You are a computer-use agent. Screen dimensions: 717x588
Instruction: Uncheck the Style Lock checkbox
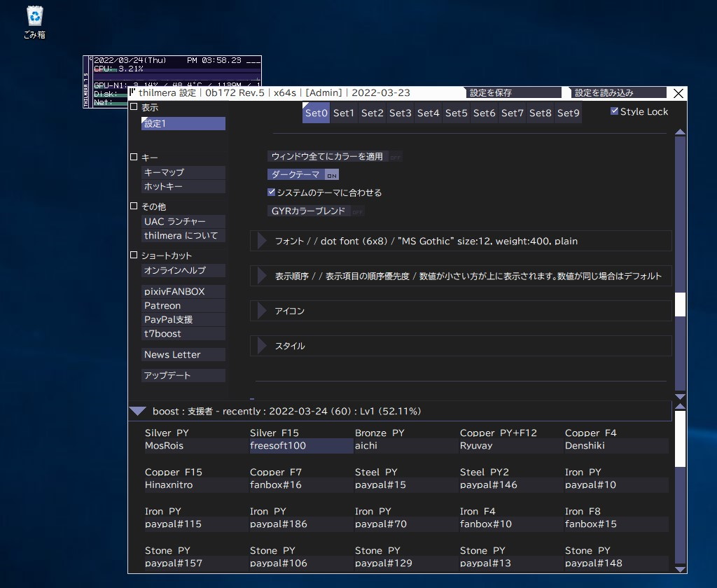(x=614, y=111)
